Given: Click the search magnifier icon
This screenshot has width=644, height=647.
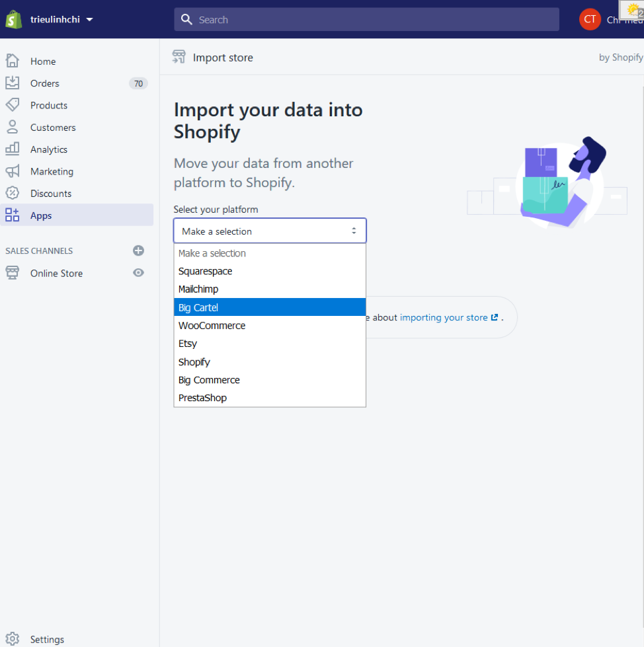Looking at the screenshot, I should tap(186, 19).
